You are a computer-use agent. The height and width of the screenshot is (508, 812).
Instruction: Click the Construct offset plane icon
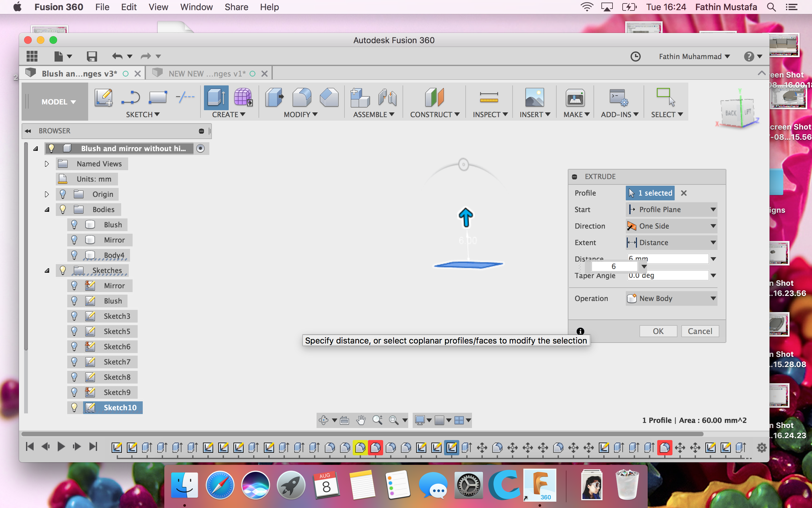434,97
